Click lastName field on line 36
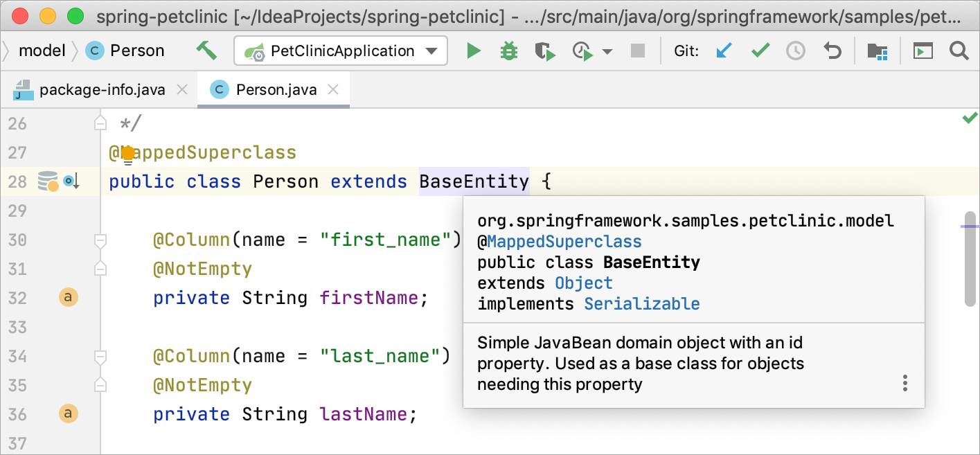Viewport: 980px width, 455px height. [364, 414]
